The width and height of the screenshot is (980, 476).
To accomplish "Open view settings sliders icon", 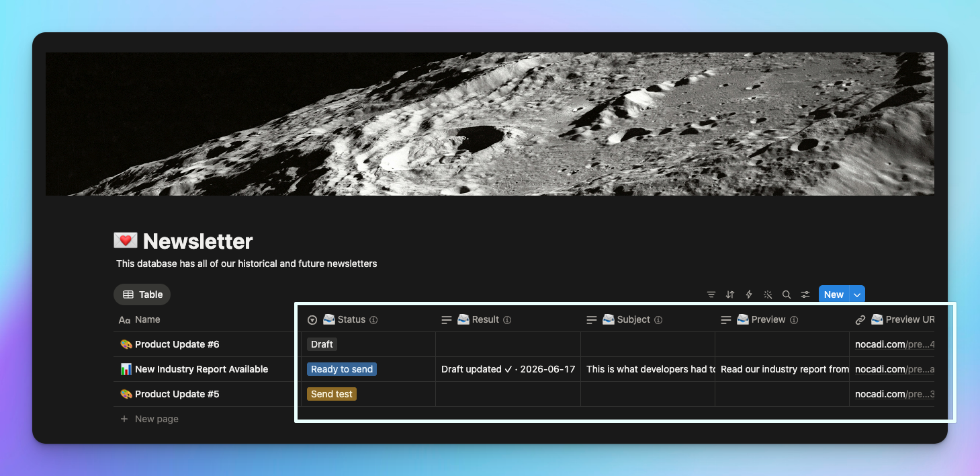I will (x=805, y=294).
